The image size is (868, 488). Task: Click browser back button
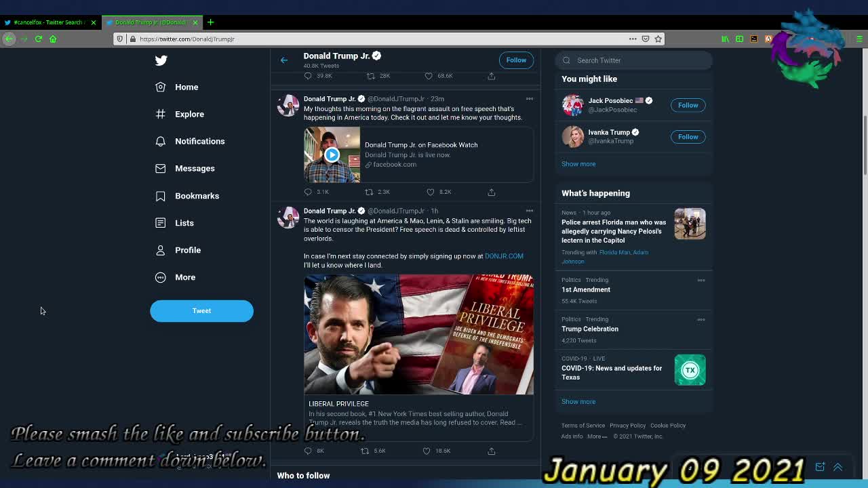(9, 39)
